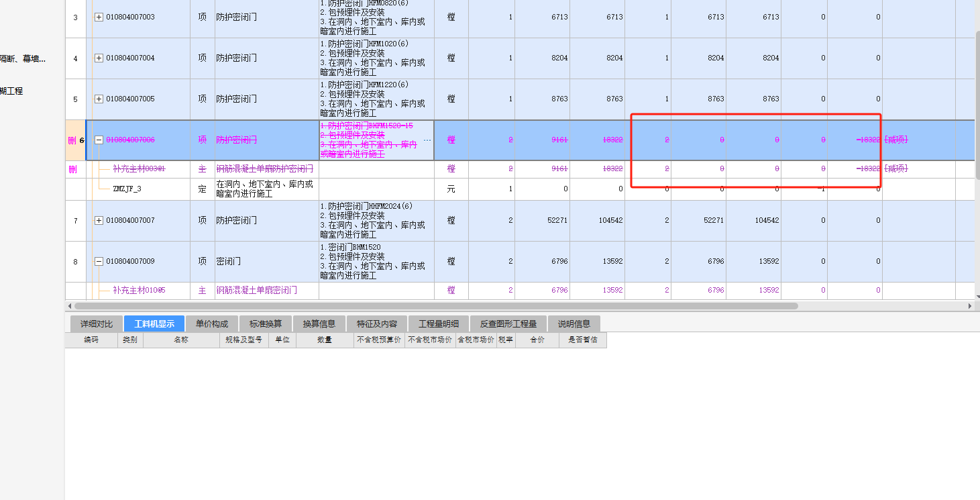The image size is (980, 500).
Task: Click description cell 密闭门BHM1520
Action: [376, 262]
